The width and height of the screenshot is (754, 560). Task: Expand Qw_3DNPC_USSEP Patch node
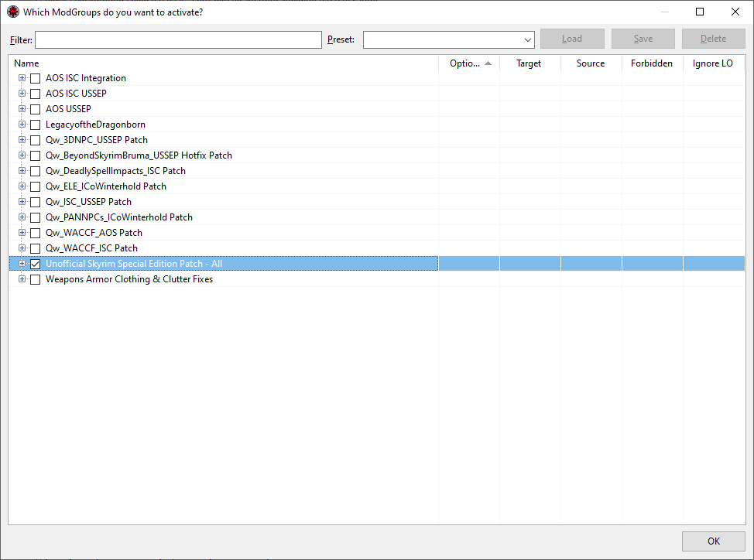pyautogui.click(x=22, y=140)
